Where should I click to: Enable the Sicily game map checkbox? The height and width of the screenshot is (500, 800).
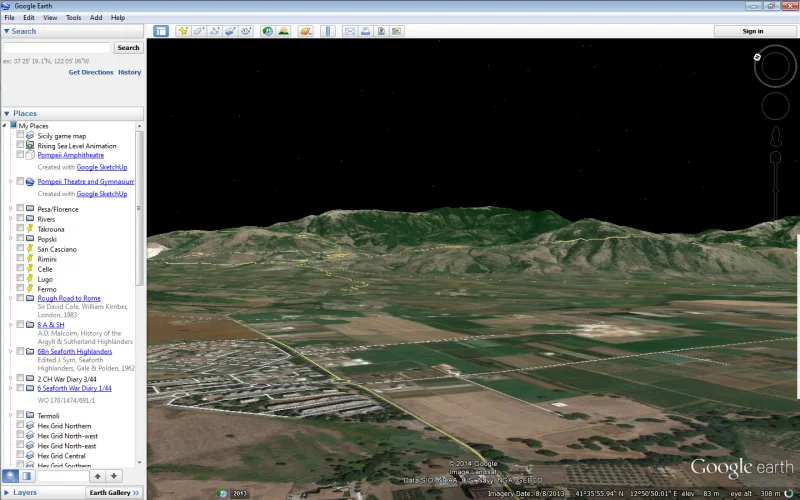[20, 135]
